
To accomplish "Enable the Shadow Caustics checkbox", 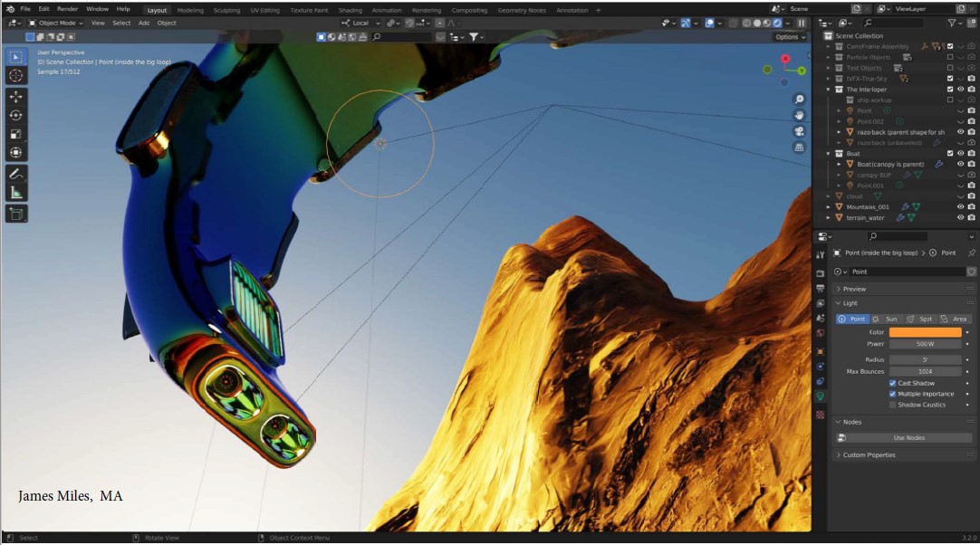I will point(892,405).
